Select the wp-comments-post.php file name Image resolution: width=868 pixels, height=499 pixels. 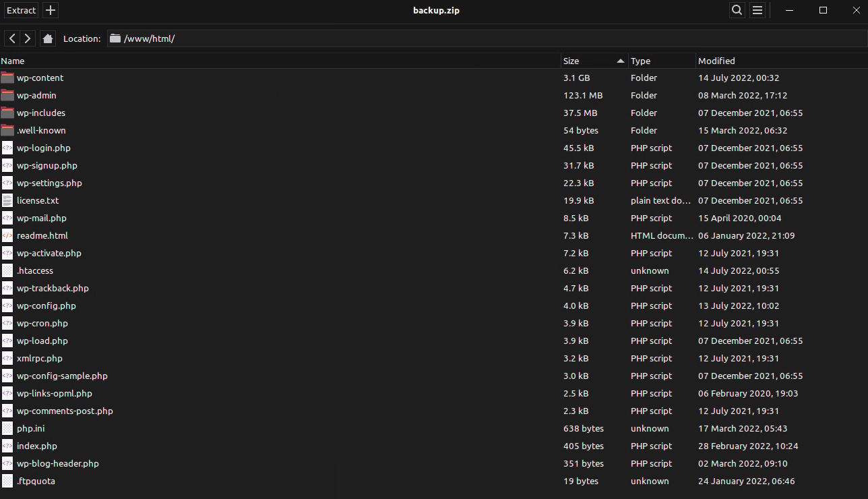[x=65, y=411]
